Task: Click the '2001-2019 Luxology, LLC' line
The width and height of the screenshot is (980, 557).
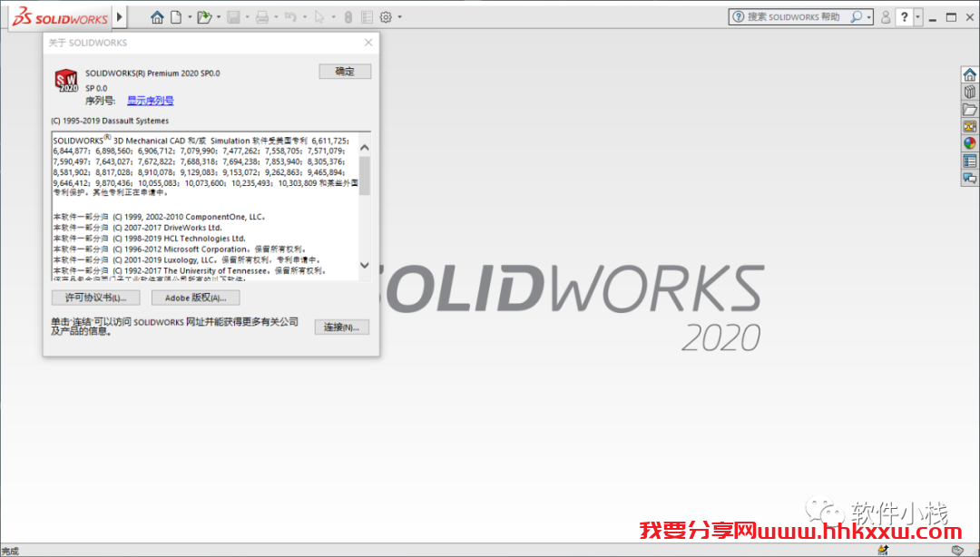Action: [x=187, y=259]
